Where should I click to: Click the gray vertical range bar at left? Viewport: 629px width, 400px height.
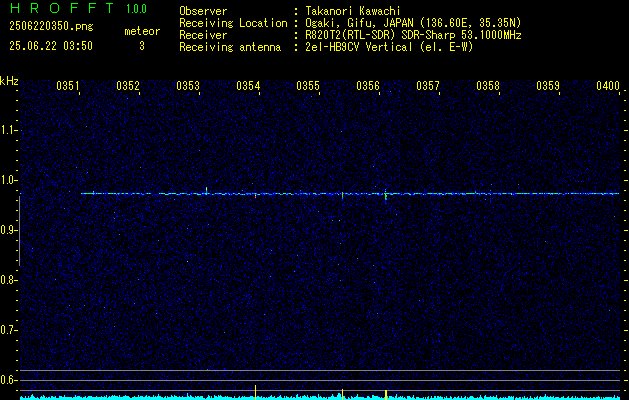[19, 231]
